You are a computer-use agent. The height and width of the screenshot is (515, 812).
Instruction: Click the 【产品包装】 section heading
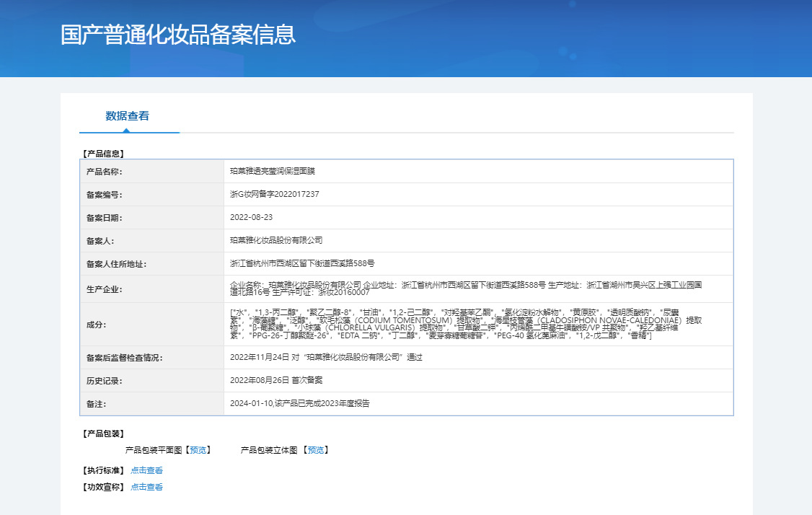tap(103, 433)
